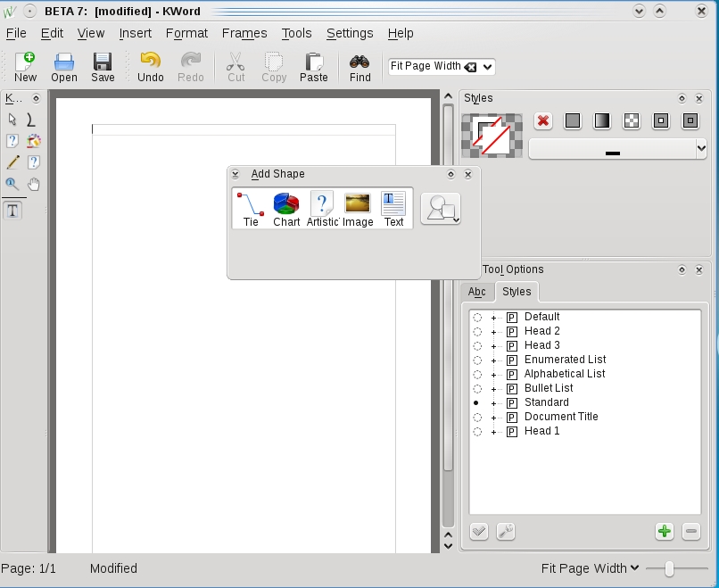The width and height of the screenshot is (719, 588).
Task: Expand the Enumerated List tree node
Action: tap(493, 360)
